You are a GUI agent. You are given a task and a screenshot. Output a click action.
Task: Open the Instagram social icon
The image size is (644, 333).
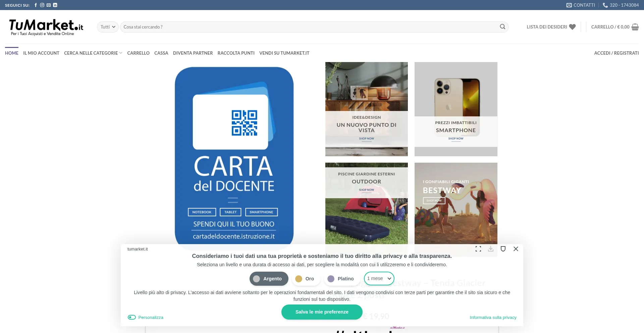tap(42, 5)
